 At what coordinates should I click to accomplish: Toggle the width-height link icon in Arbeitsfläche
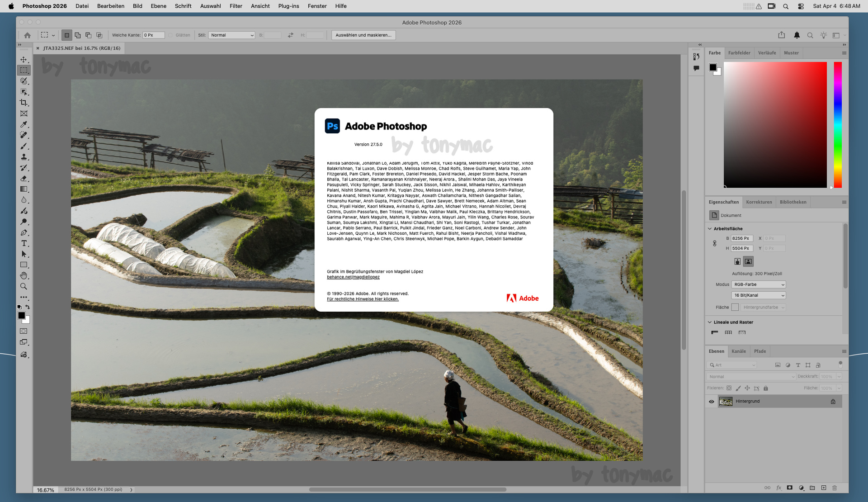[x=715, y=243]
